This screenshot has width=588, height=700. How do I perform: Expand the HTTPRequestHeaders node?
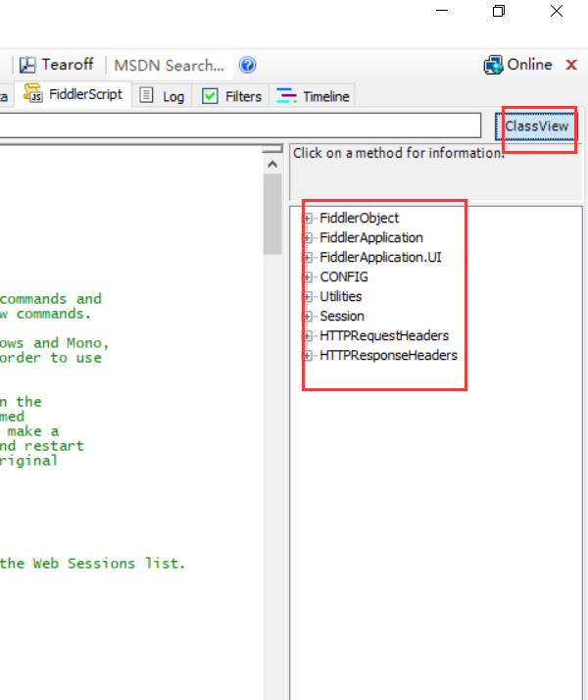point(308,336)
